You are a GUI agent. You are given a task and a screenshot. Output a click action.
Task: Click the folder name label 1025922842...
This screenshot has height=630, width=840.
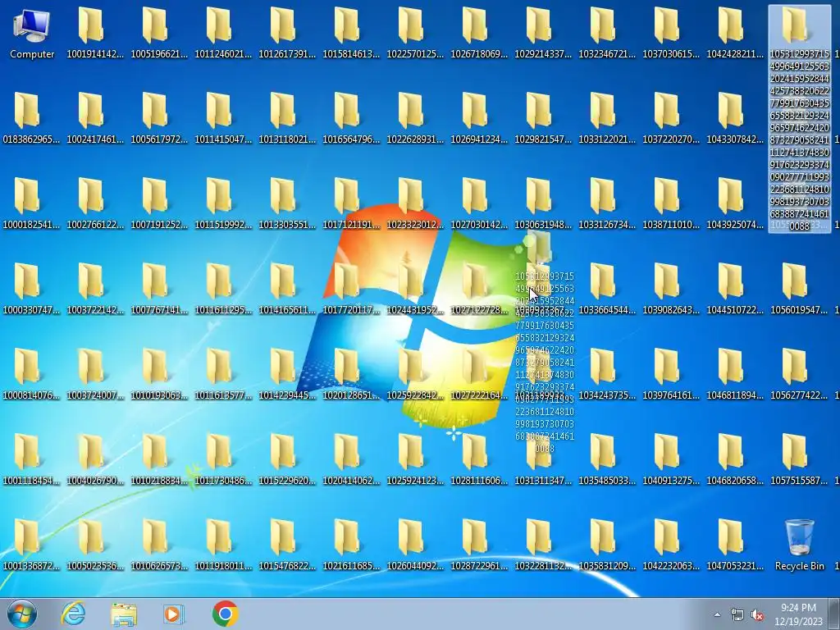click(x=415, y=395)
